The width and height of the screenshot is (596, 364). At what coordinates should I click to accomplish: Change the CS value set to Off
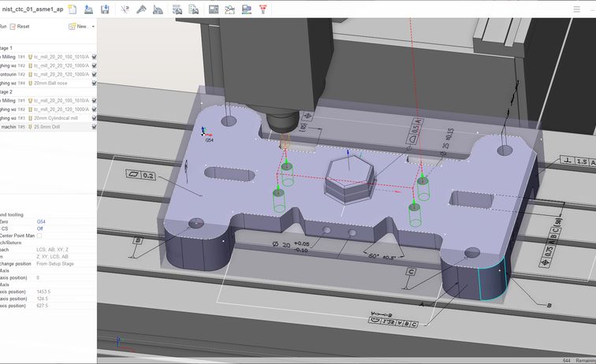coord(40,228)
